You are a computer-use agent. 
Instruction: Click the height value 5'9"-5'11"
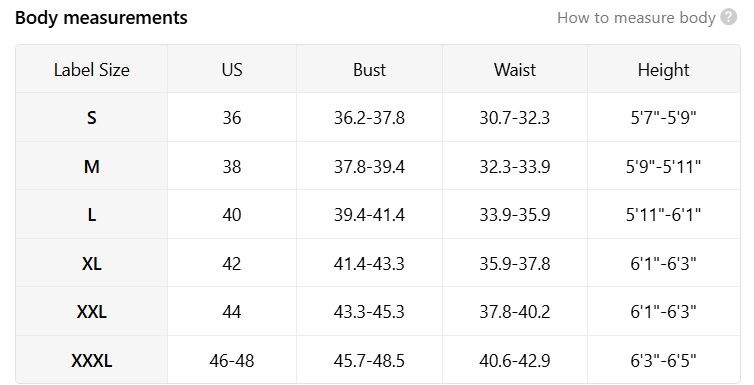point(664,167)
